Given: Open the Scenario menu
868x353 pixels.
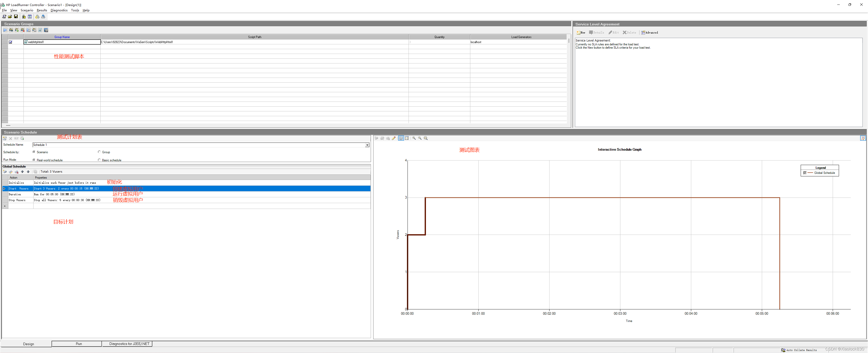Looking at the screenshot, I should [27, 10].
